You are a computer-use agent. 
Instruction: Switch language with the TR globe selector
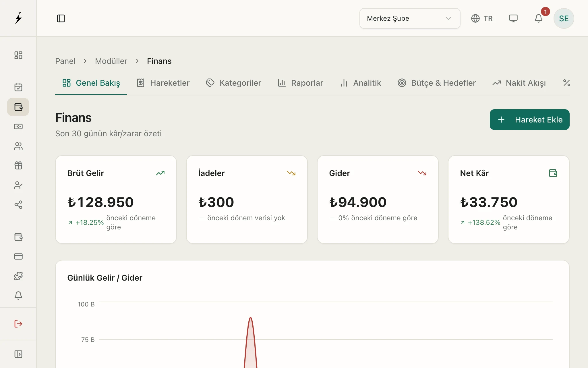tap(482, 18)
